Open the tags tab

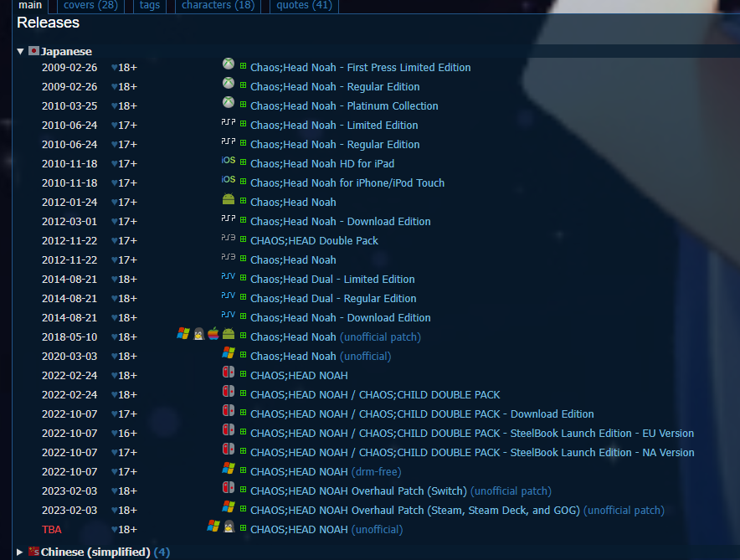(x=150, y=5)
